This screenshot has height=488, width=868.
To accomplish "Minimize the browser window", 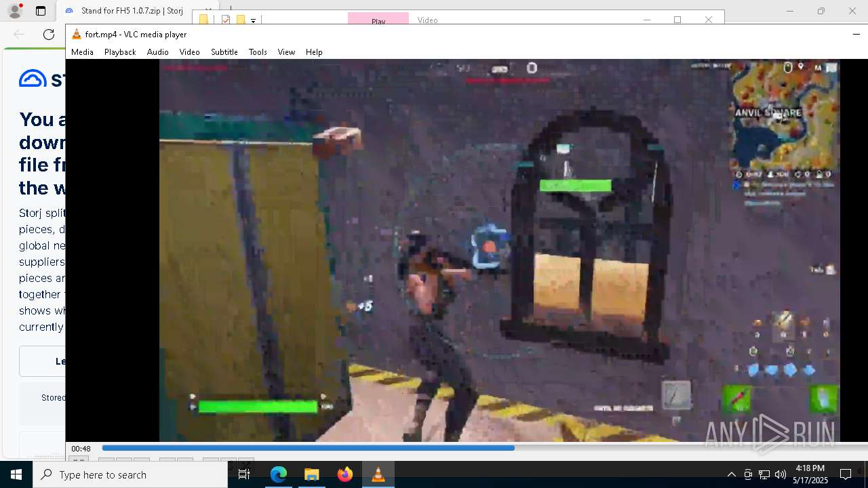I will [x=789, y=11].
